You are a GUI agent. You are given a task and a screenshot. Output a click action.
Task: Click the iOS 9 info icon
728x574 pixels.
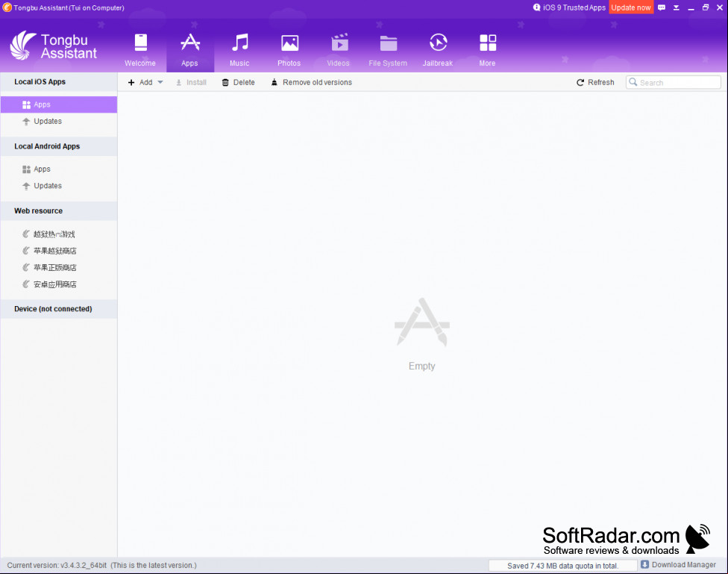click(x=537, y=7)
